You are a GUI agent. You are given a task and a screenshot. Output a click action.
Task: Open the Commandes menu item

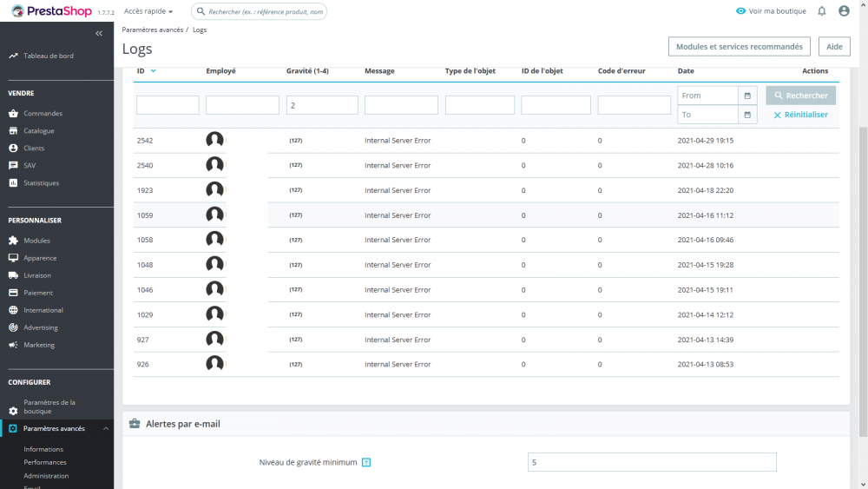pyautogui.click(x=43, y=114)
